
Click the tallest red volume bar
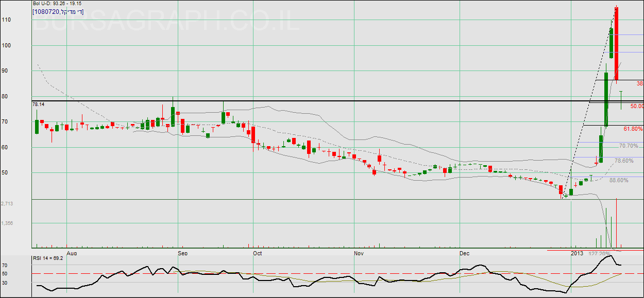(616, 223)
